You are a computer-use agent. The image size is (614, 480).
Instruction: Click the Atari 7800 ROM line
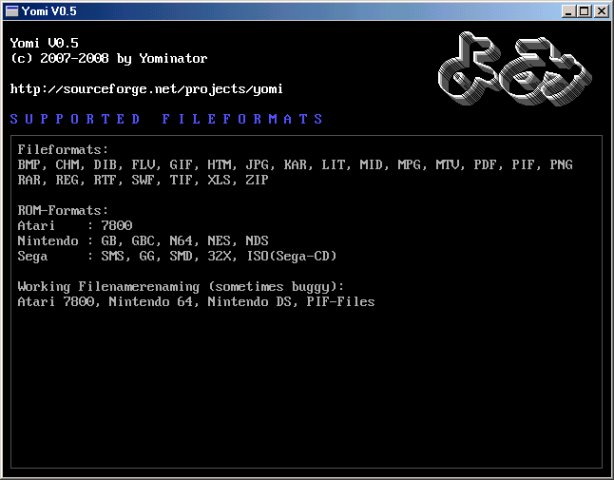pos(75,226)
